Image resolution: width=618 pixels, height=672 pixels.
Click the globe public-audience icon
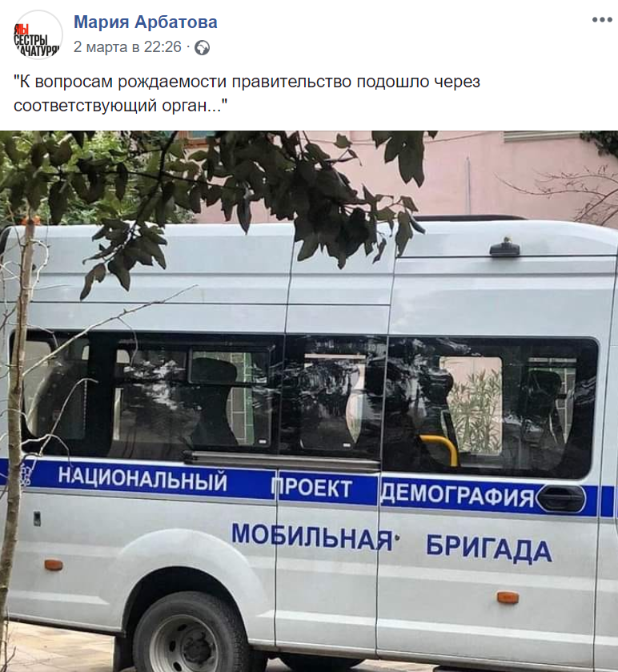[203, 47]
